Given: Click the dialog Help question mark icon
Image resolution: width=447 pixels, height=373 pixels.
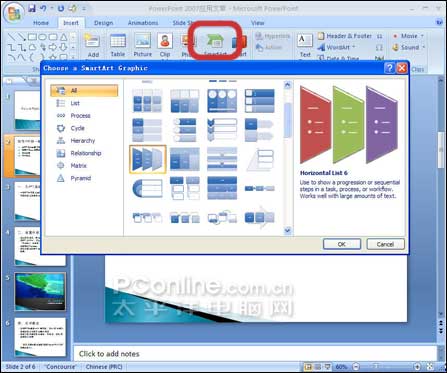Looking at the screenshot, I should click(x=389, y=68).
